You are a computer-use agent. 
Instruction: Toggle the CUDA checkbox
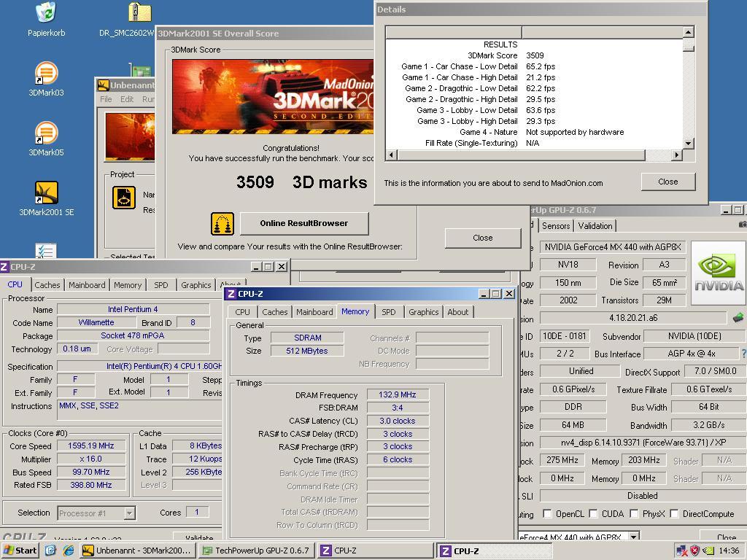click(x=593, y=513)
